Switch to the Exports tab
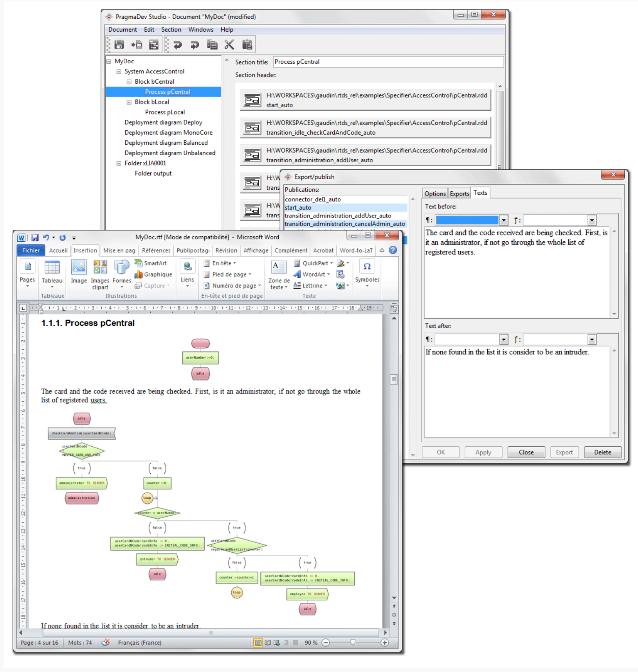This screenshot has width=638, height=672. pyautogui.click(x=459, y=194)
